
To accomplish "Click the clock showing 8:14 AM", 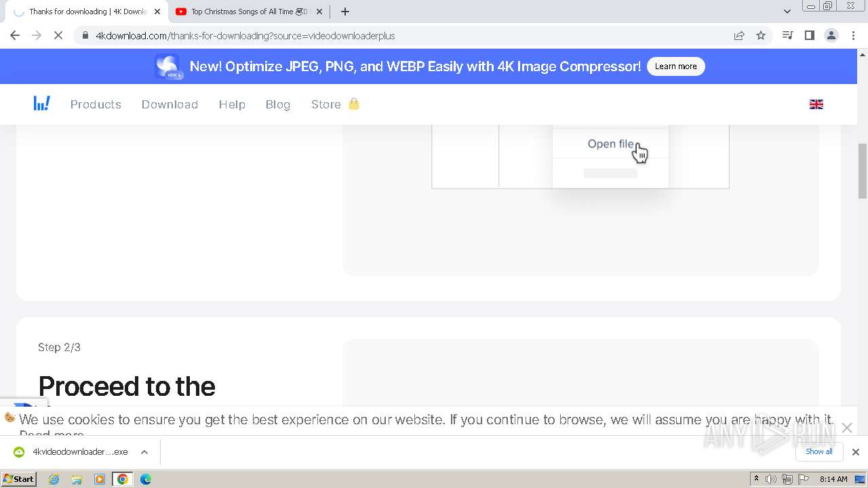I will coord(833,479).
